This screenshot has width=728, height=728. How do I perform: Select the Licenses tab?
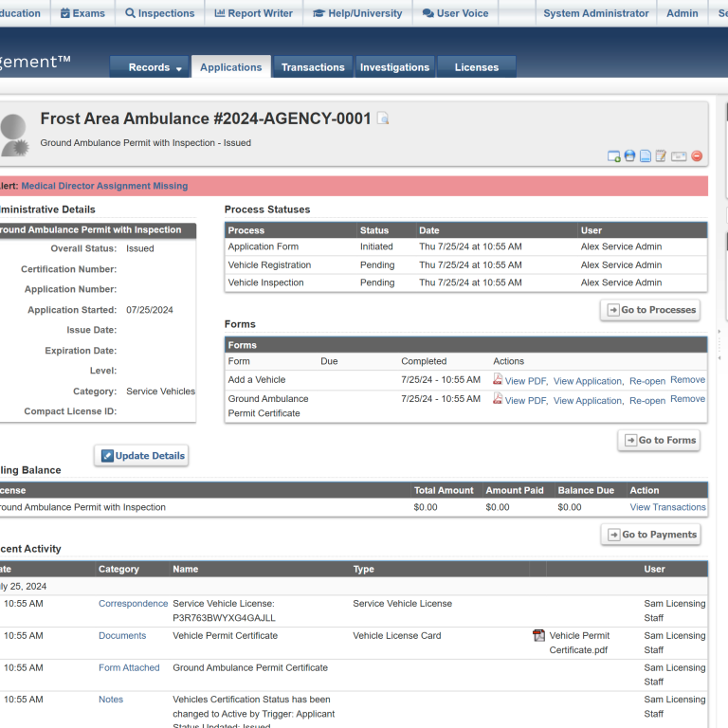click(476, 67)
